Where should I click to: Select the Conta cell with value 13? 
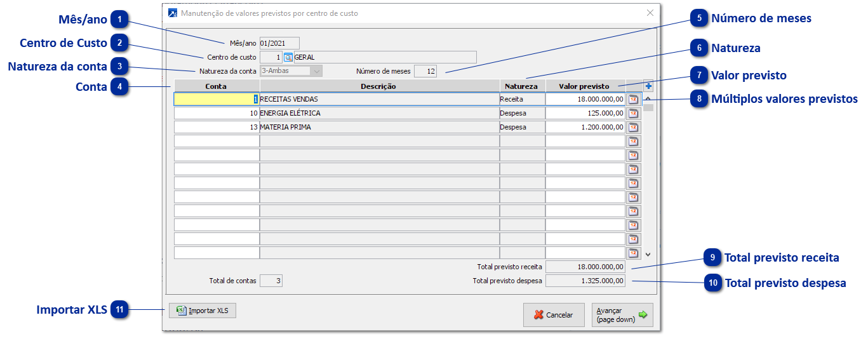(x=217, y=127)
